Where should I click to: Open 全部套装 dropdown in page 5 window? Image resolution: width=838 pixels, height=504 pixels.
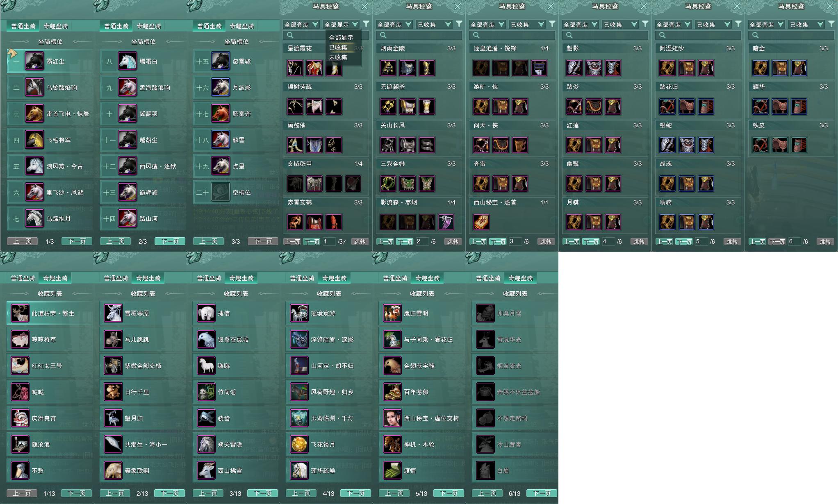674,25
